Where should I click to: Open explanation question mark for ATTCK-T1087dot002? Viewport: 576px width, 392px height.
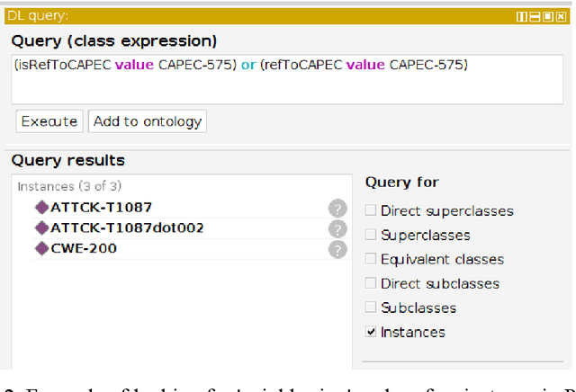coord(337,228)
